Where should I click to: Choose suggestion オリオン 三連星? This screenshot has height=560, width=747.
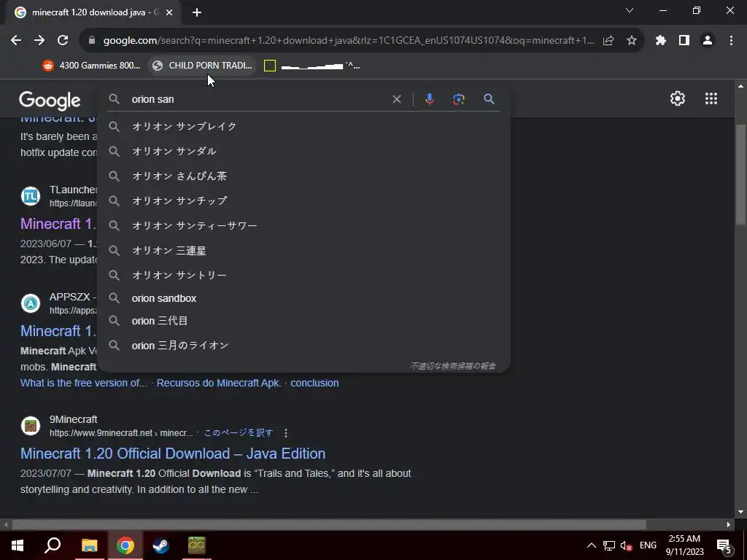pyautogui.click(x=304, y=250)
